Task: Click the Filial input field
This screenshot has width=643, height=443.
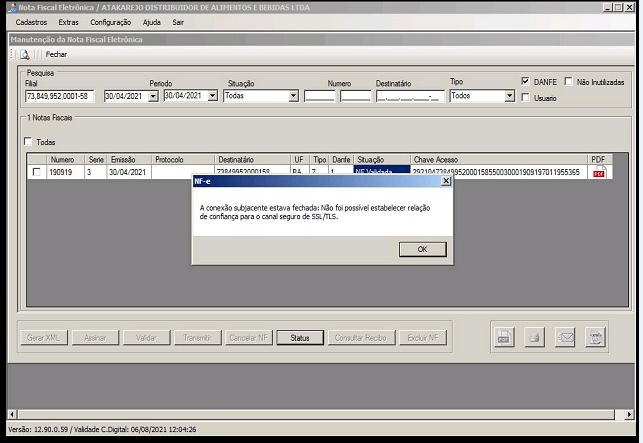Action: pyautogui.click(x=60, y=96)
